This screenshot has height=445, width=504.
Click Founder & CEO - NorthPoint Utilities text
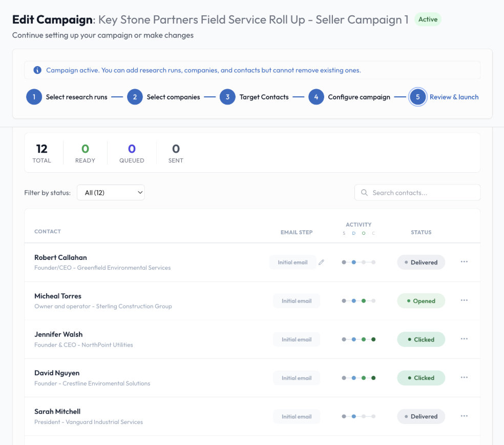coord(83,345)
